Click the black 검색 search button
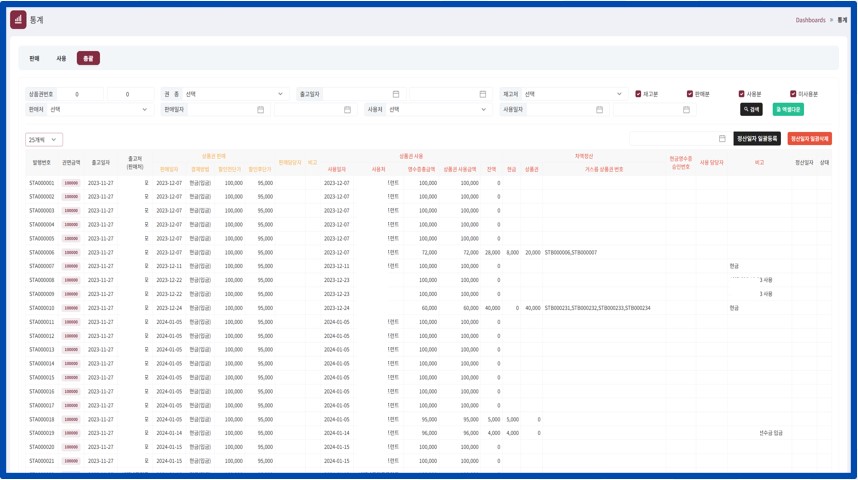This screenshot has height=480, width=858. tap(751, 110)
